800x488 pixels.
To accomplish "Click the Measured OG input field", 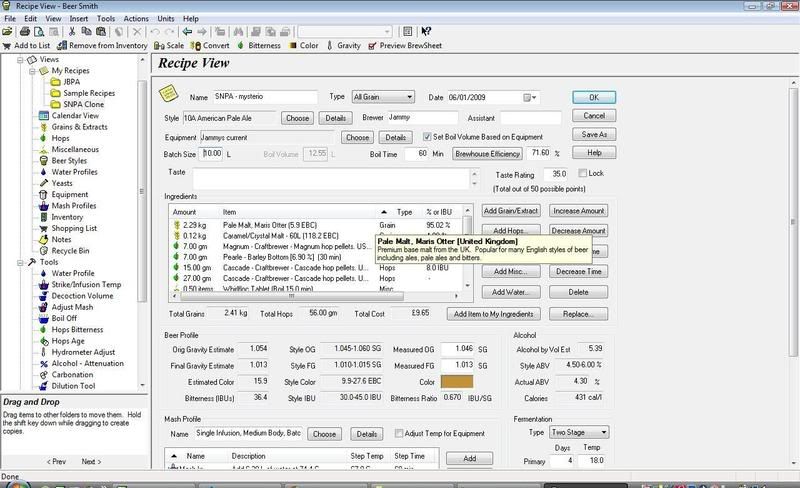I will (457, 349).
